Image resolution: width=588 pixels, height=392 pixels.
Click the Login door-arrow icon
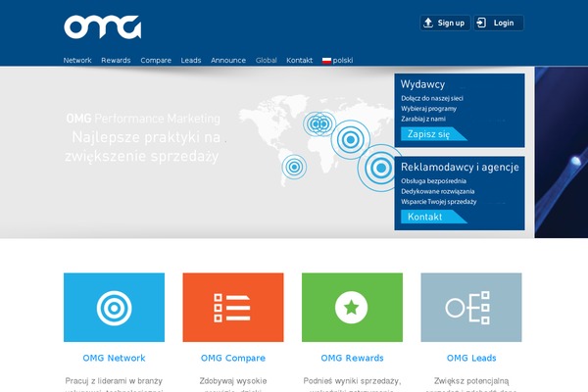(481, 23)
